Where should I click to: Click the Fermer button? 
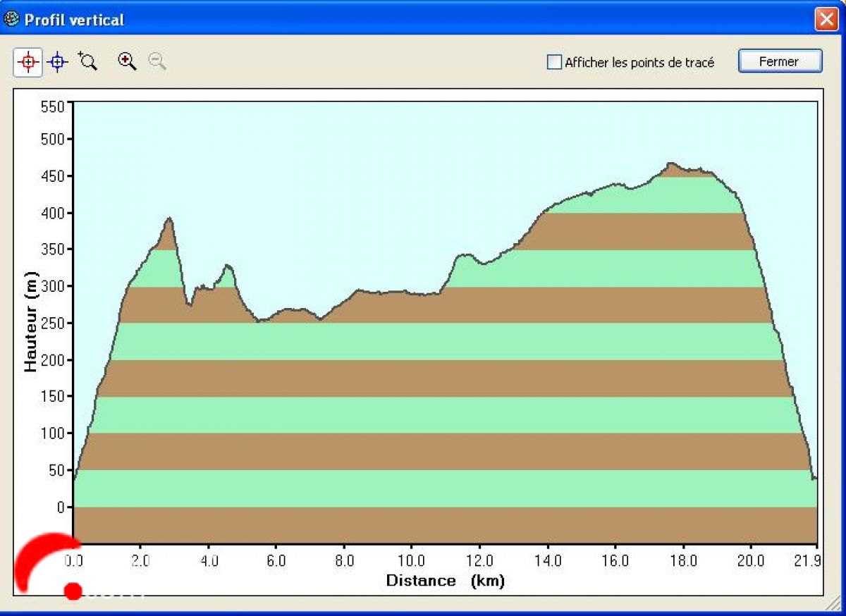coord(780,61)
